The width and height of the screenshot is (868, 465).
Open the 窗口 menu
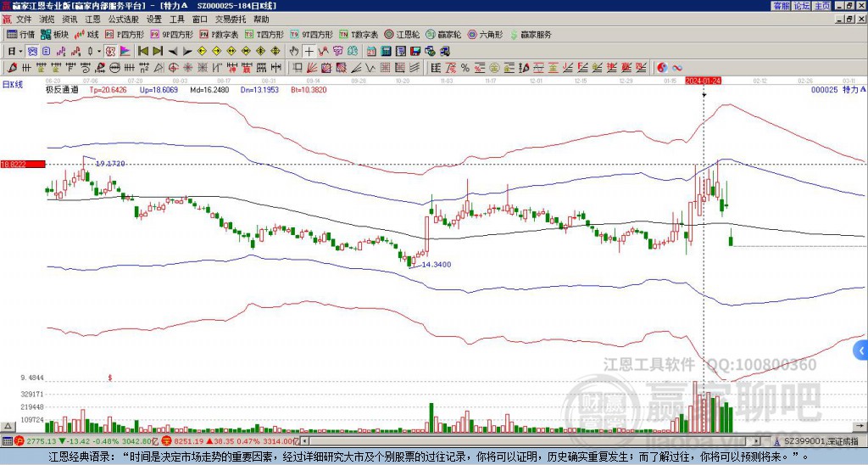click(x=200, y=19)
